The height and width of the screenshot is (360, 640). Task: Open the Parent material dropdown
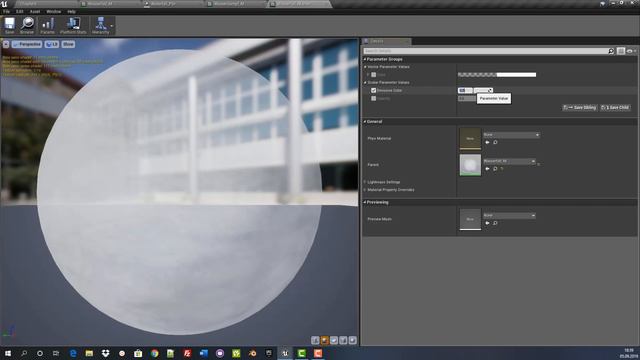pos(509,161)
